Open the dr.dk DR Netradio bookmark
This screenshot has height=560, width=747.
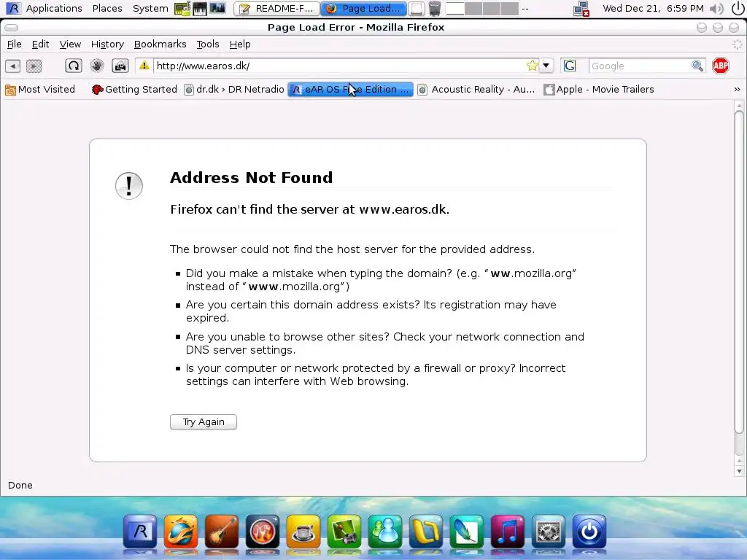[234, 90]
